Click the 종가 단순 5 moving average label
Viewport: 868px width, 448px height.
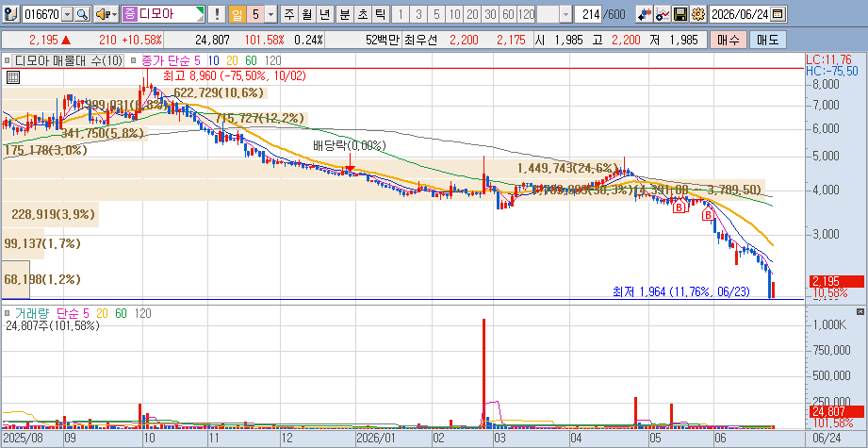pos(172,60)
